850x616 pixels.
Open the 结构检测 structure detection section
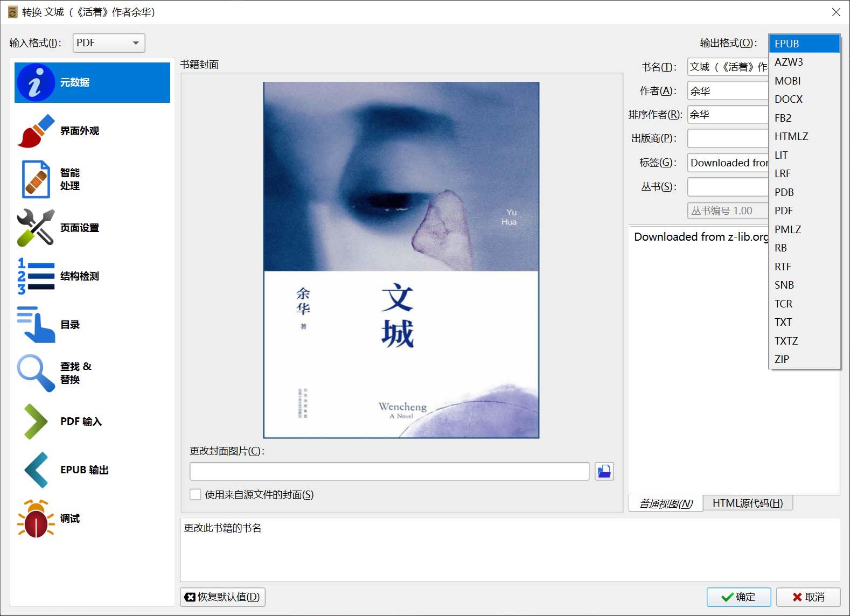click(x=92, y=276)
